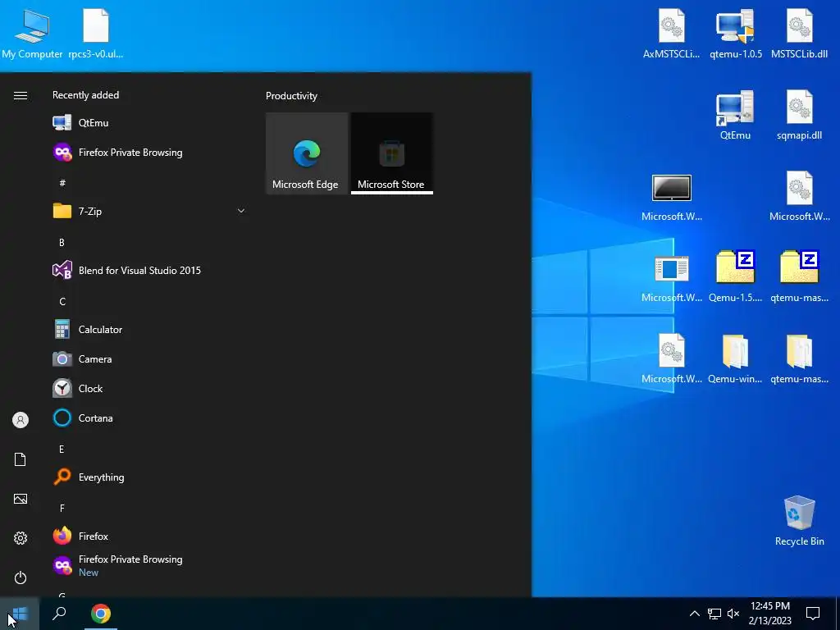Open the user account icon
The height and width of the screenshot is (630, 840).
coord(21,420)
